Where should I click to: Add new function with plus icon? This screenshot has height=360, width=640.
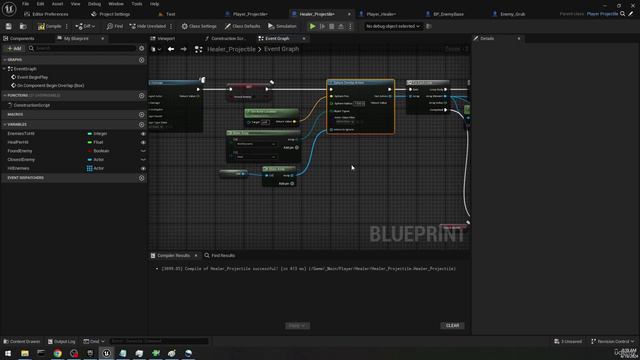[x=142, y=96]
